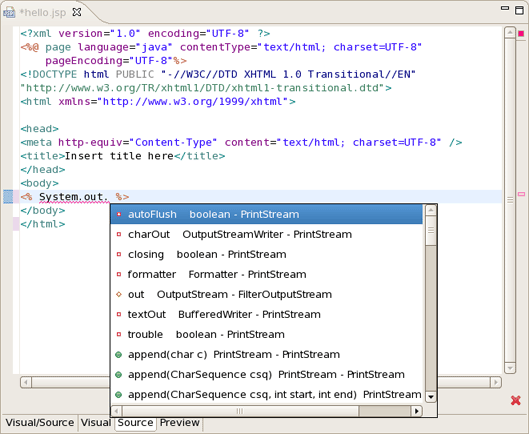Click the red error marker in the overview ruler
The image size is (529, 434).
[521, 33]
